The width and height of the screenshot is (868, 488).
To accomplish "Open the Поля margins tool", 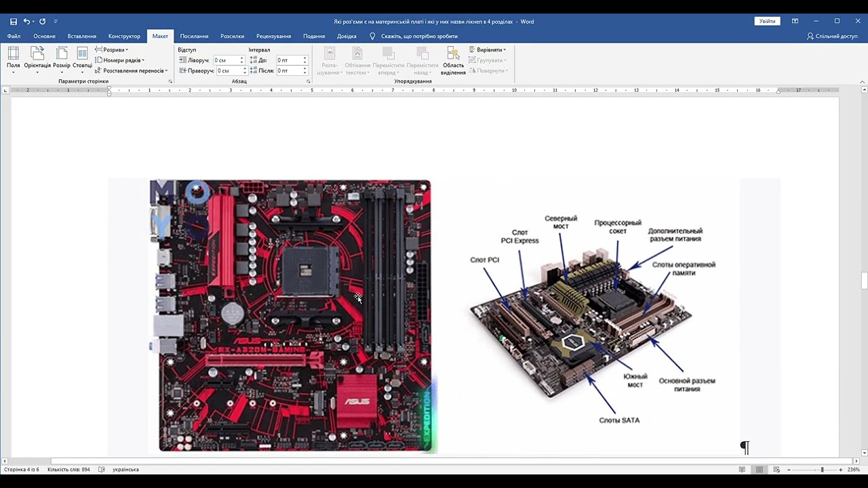I will tap(14, 60).
